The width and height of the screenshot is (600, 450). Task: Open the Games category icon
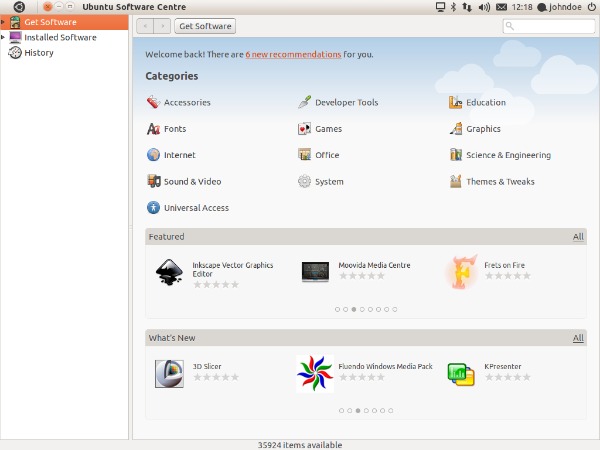pos(304,129)
